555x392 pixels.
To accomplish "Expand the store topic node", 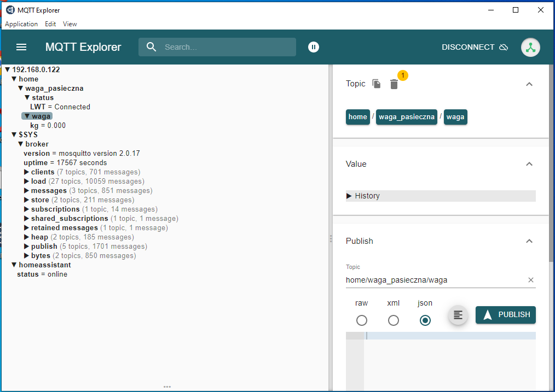I will coord(27,200).
